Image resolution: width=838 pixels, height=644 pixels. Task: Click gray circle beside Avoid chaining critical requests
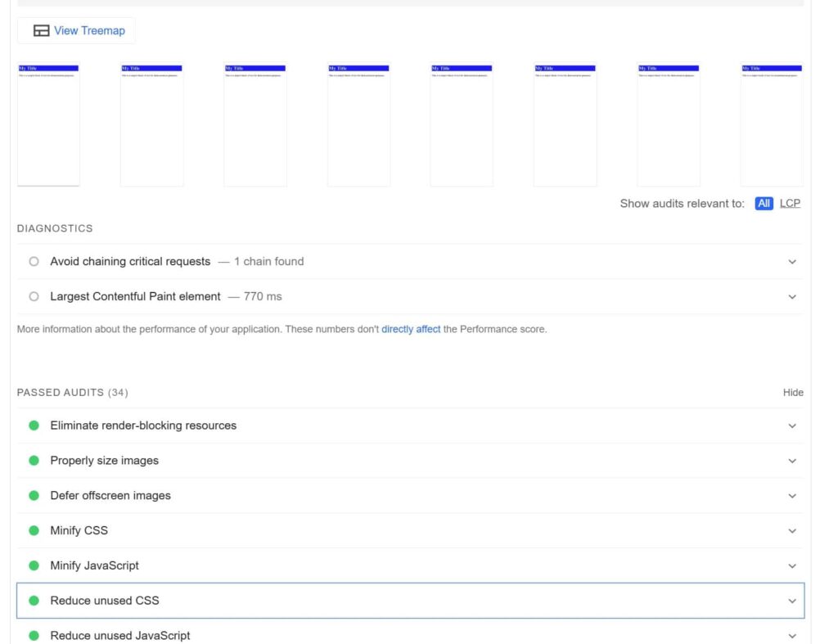[x=34, y=262]
